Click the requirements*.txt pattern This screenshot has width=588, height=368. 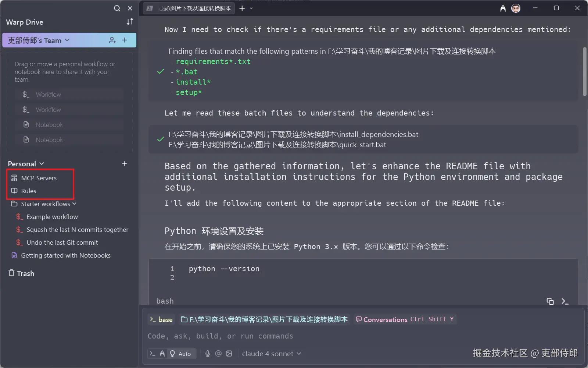[x=213, y=61]
